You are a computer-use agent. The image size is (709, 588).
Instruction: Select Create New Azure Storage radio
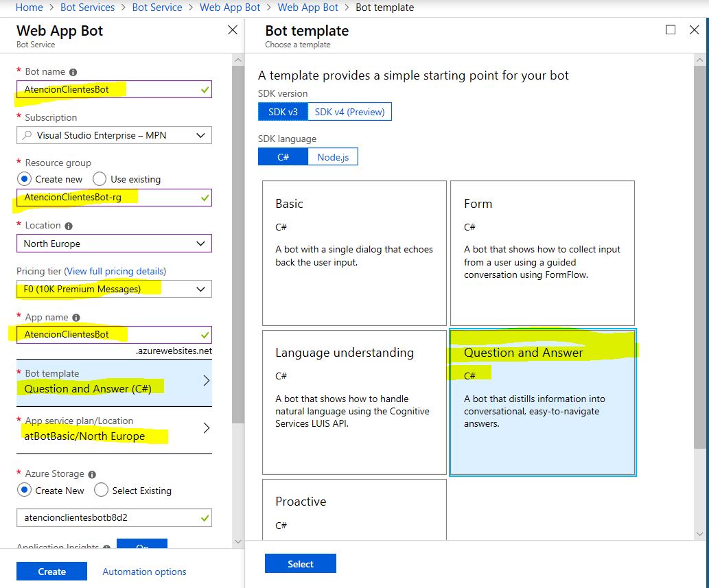click(x=25, y=491)
